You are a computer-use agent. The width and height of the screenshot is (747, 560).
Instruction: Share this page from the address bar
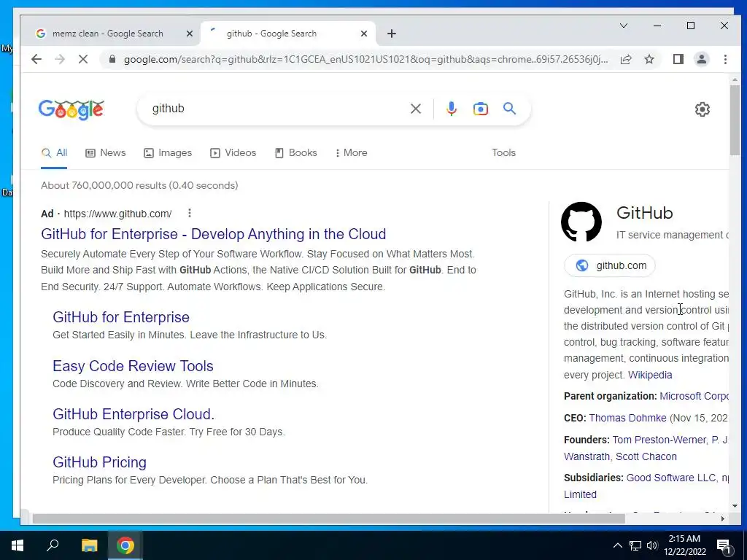pos(626,59)
